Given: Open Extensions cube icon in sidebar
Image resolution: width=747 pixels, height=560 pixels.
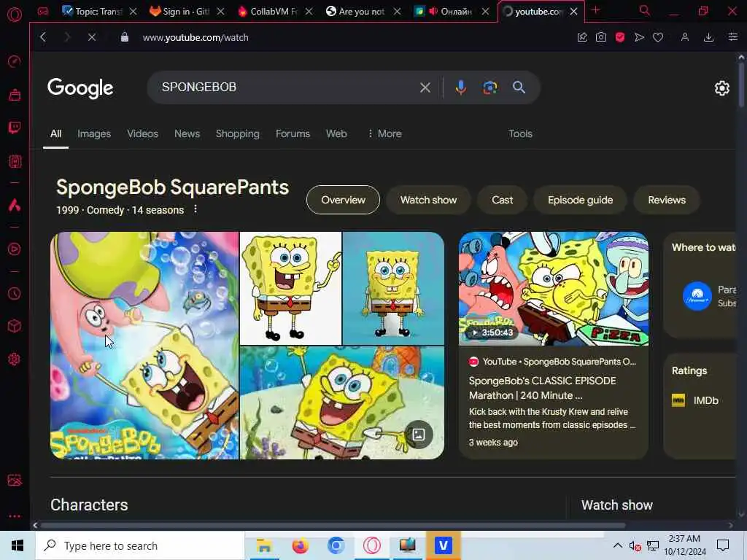Looking at the screenshot, I should [15, 326].
